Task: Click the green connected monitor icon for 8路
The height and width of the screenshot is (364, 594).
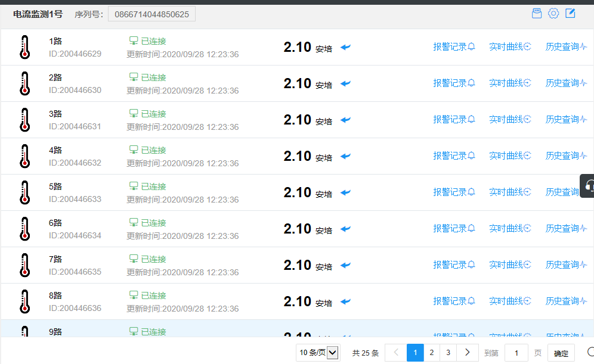Action: tap(134, 295)
